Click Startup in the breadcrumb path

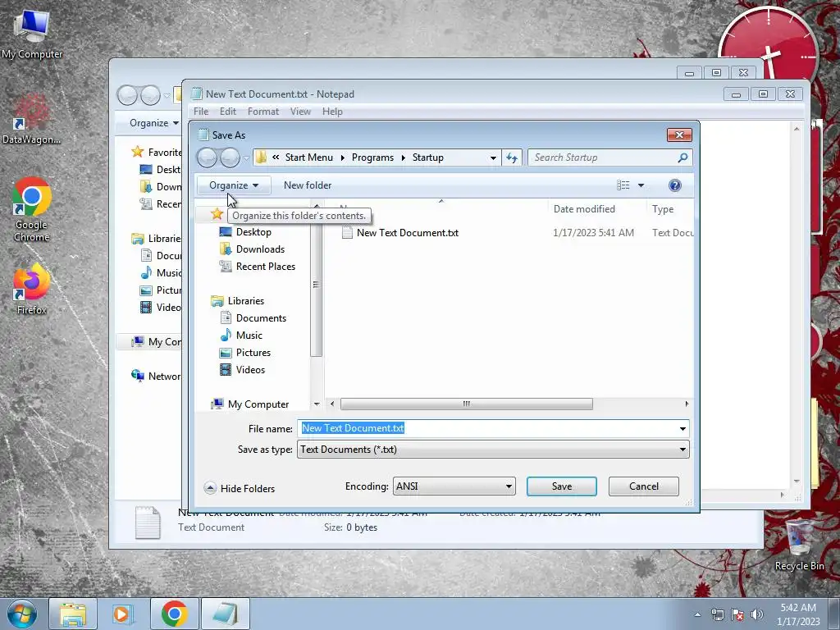(x=427, y=157)
